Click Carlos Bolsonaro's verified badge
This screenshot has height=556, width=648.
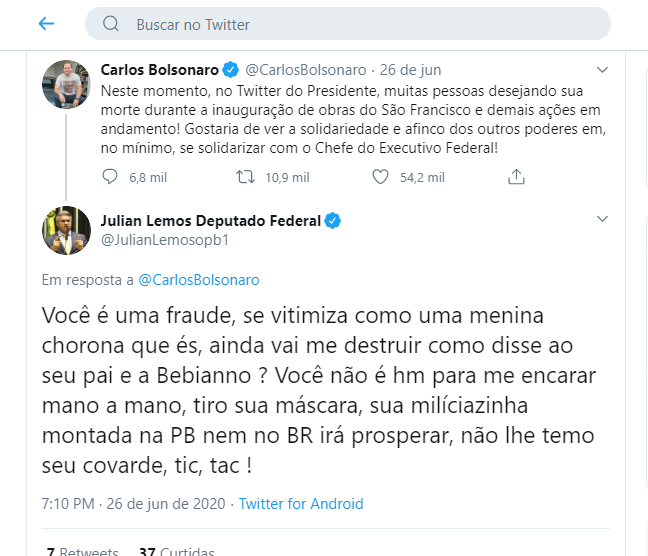point(231,70)
